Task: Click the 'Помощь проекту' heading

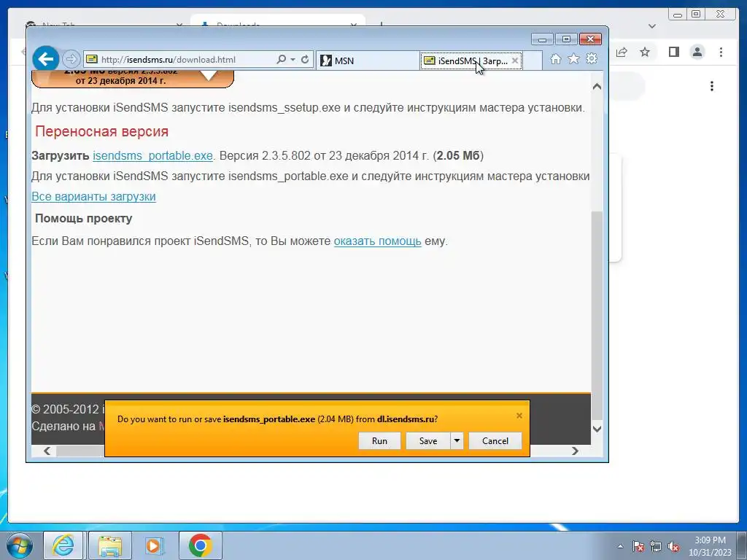Action: click(x=83, y=219)
